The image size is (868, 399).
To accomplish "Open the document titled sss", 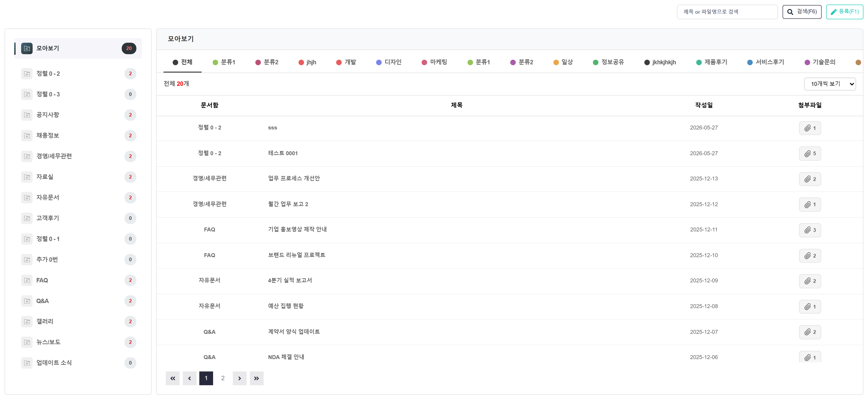I will click(x=273, y=128).
